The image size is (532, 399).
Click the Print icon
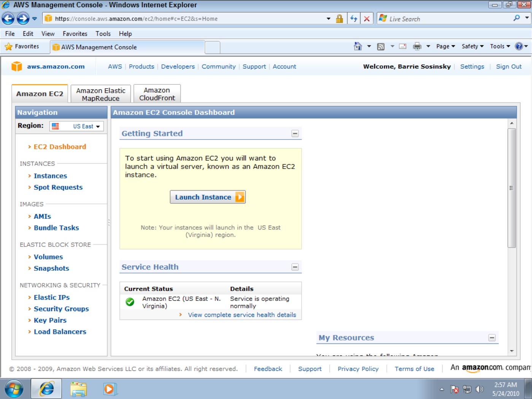coord(417,46)
